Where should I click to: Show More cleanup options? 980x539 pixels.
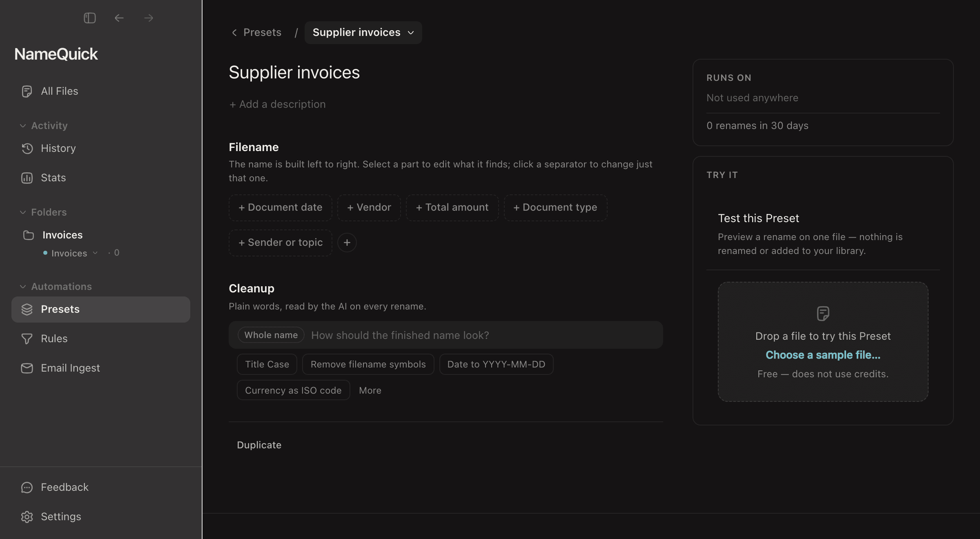pos(370,390)
